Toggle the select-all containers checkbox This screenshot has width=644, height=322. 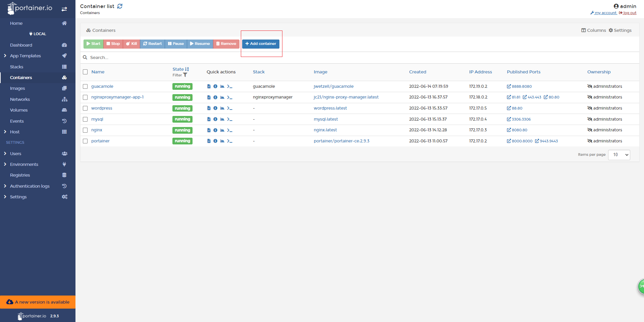click(85, 72)
